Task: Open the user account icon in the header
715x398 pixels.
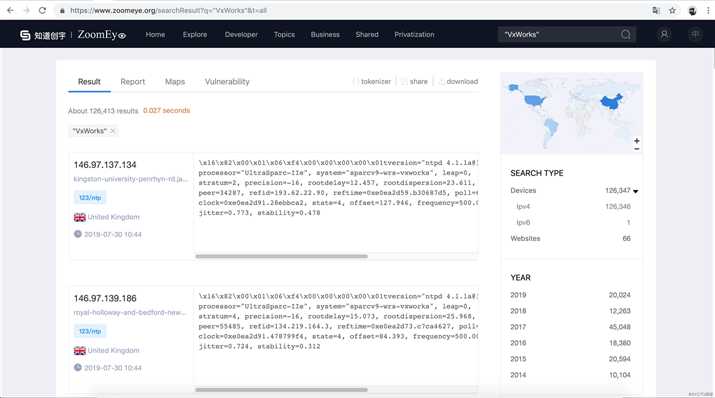Action: (x=664, y=34)
